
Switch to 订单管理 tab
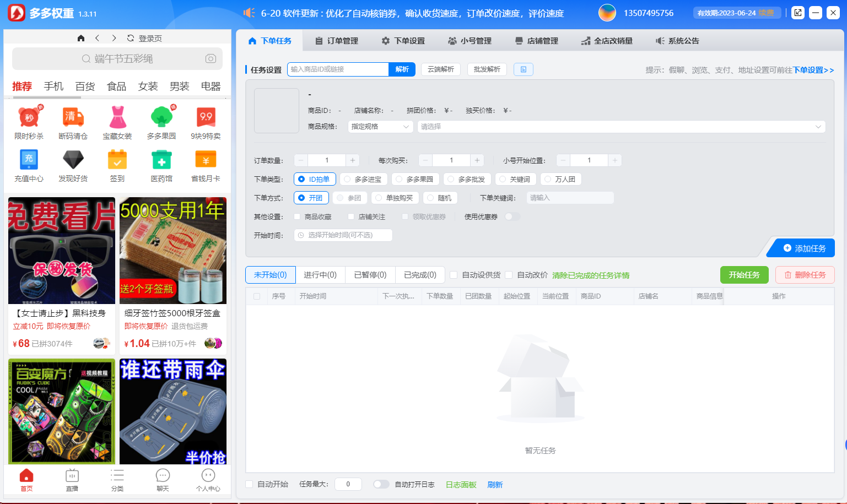click(x=336, y=41)
